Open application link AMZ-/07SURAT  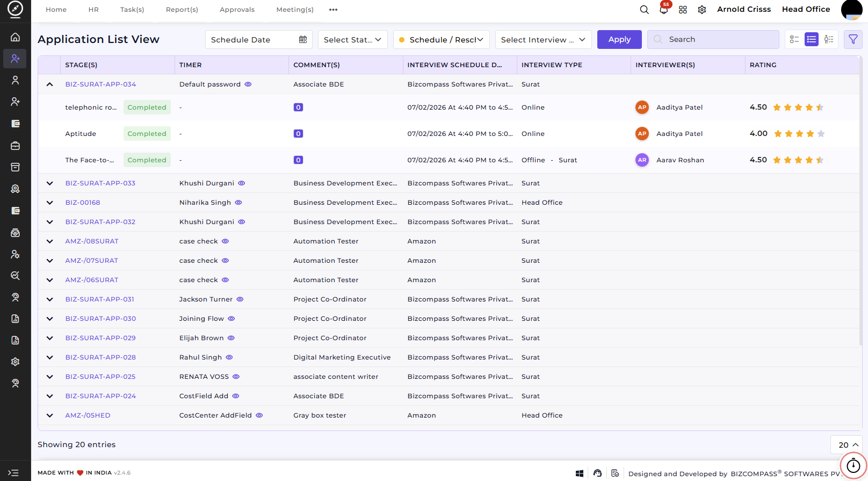(x=92, y=261)
